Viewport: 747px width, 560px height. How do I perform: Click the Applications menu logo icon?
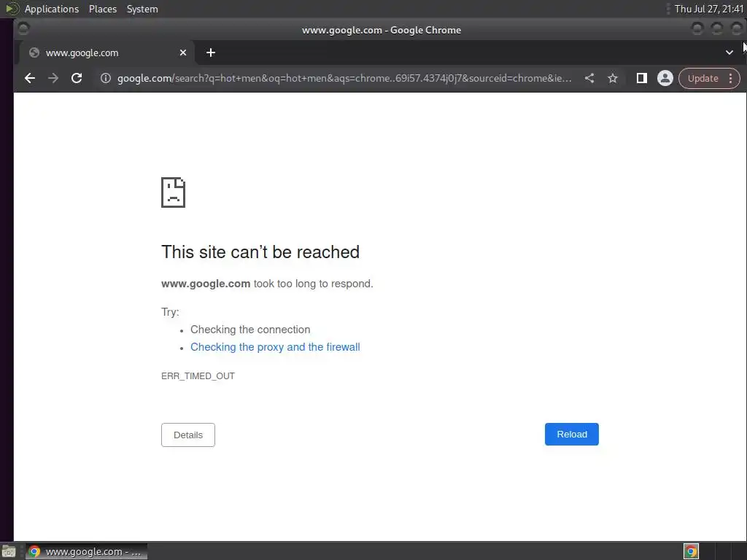point(12,9)
